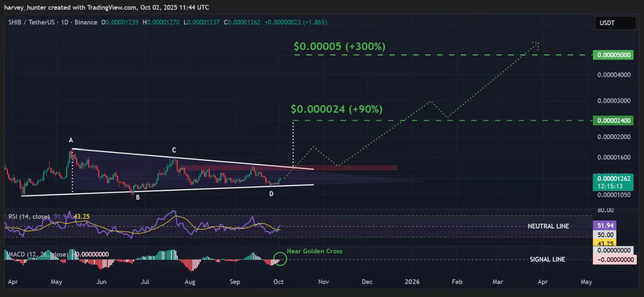Click the 0.00002400 green price label
The width and height of the screenshot is (644, 297).
[613, 121]
